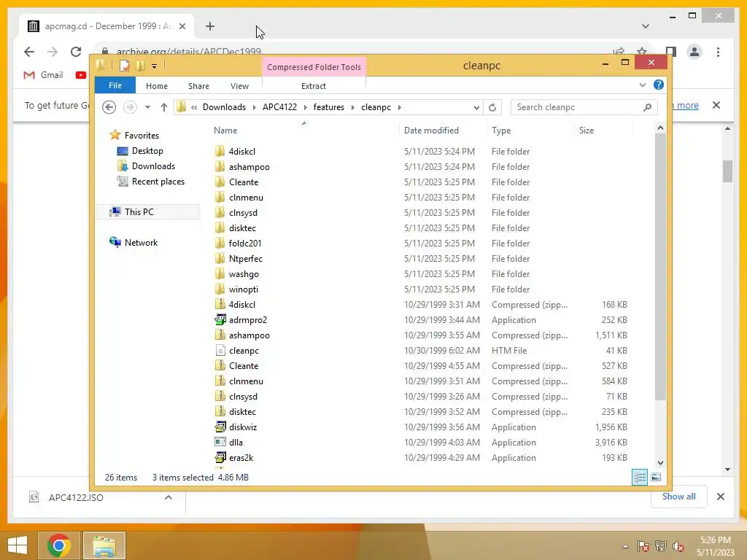Open the File ribbon tab
The height and width of the screenshot is (560, 747).
click(x=115, y=85)
